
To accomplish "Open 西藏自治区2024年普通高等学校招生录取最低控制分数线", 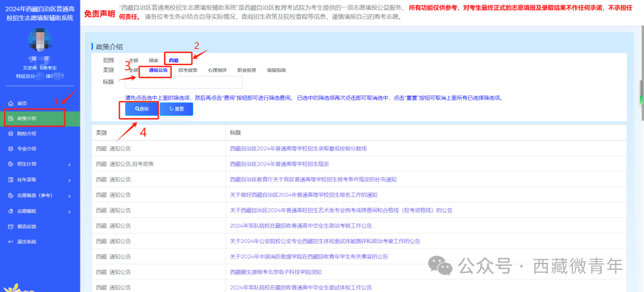I will point(298,149).
